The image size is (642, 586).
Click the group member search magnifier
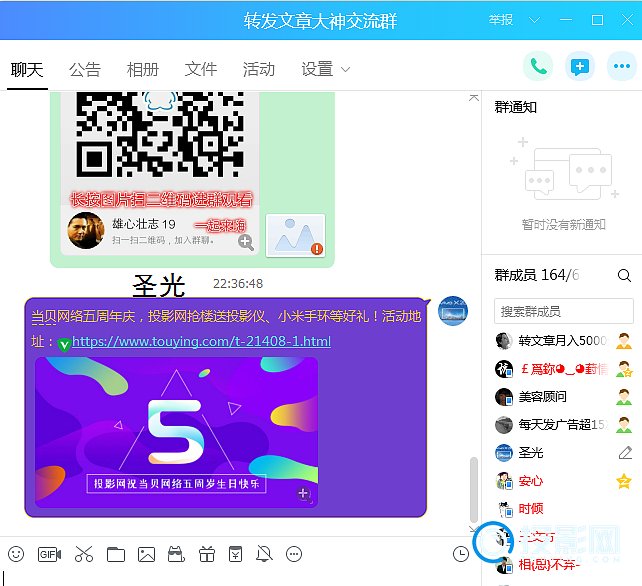(x=624, y=275)
